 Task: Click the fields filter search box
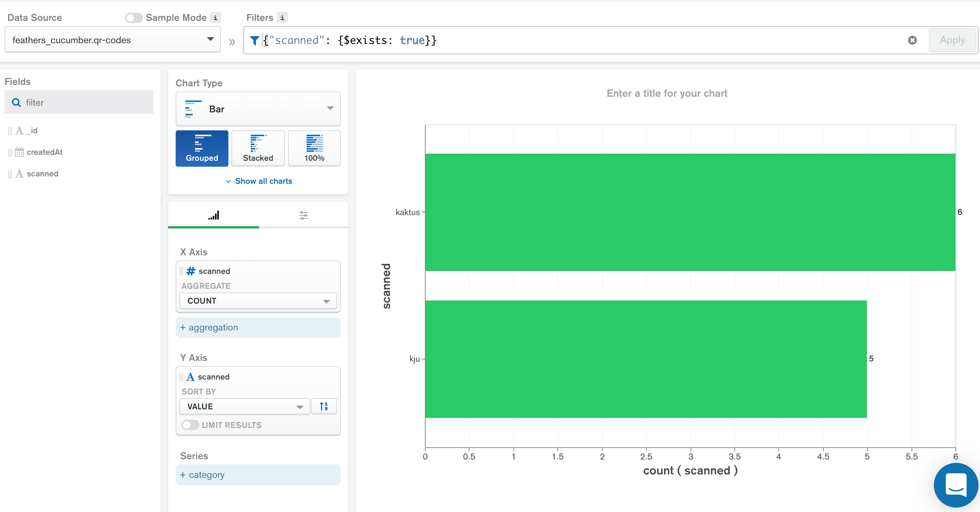[79, 102]
